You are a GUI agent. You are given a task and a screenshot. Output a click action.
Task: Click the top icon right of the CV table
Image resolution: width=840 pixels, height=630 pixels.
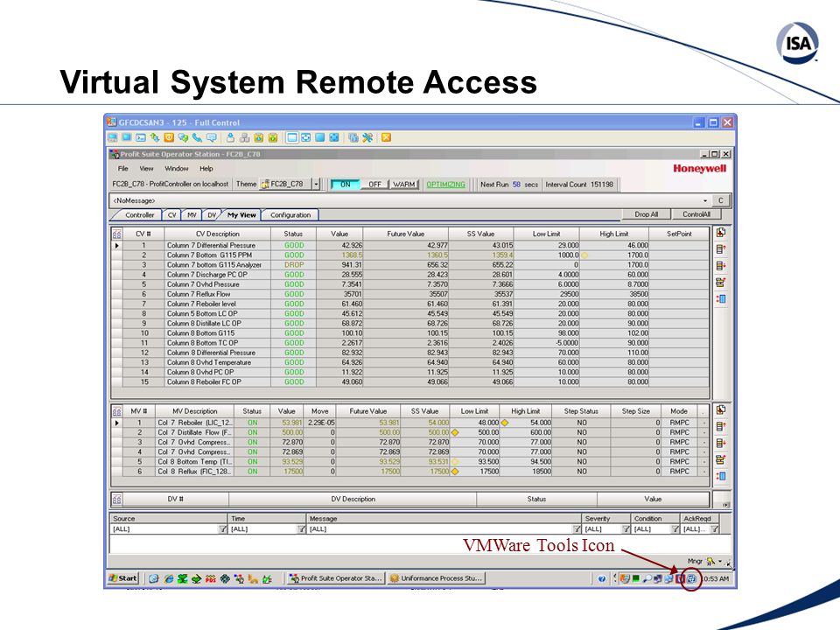click(721, 233)
